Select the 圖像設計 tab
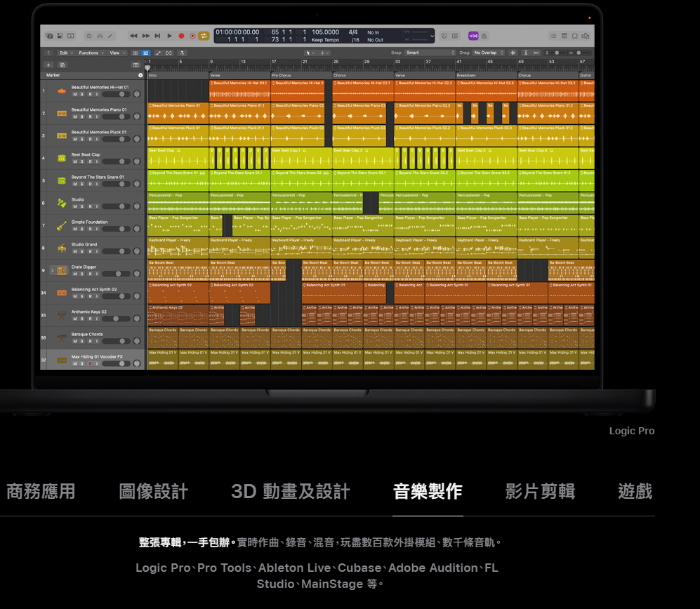This screenshot has width=700, height=609. click(x=153, y=491)
